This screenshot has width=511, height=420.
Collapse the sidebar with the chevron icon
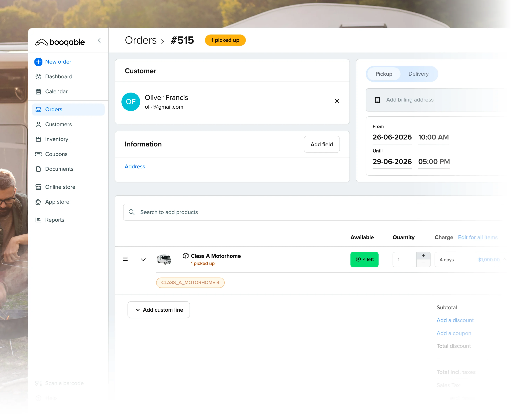pyautogui.click(x=99, y=40)
